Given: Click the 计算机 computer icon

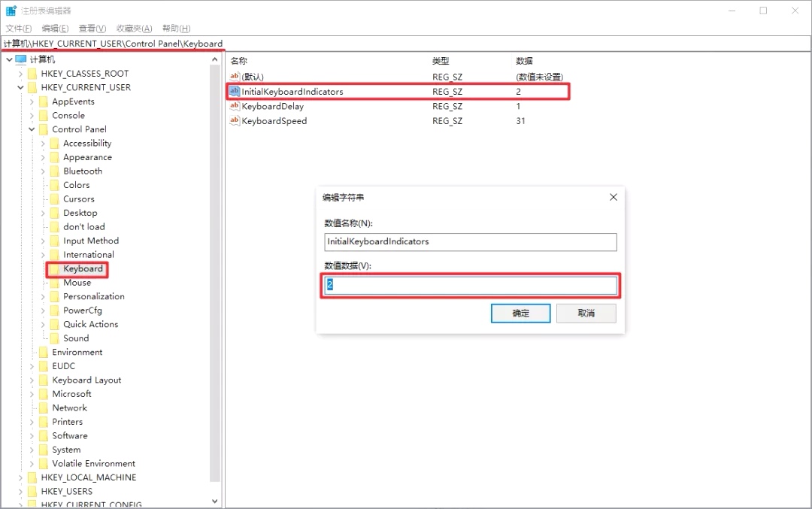Looking at the screenshot, I should (x=21, y=59).
